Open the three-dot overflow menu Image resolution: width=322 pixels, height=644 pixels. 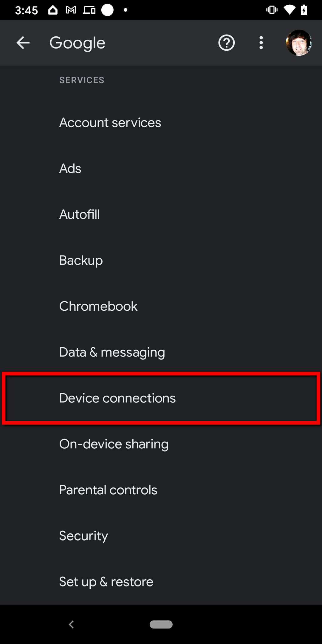[x=261, y=43]
